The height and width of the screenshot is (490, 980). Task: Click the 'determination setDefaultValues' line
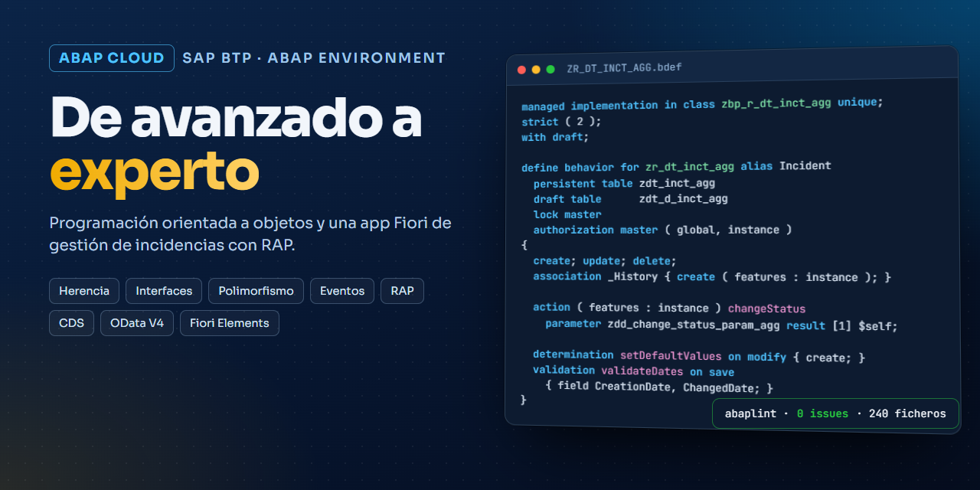pyautogui.click(x=699, y=356)
